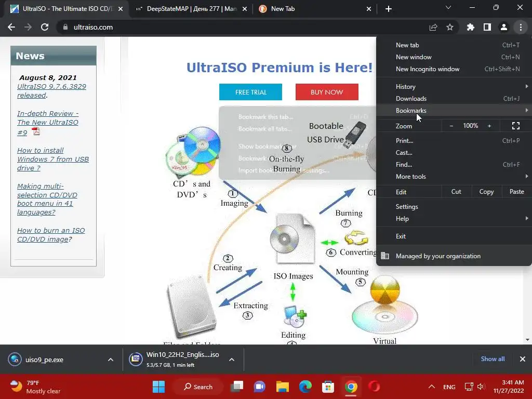Show hidden system tray icons
Image resolution: width=532 pixels, height=399 pixels.
pos(432,387)
